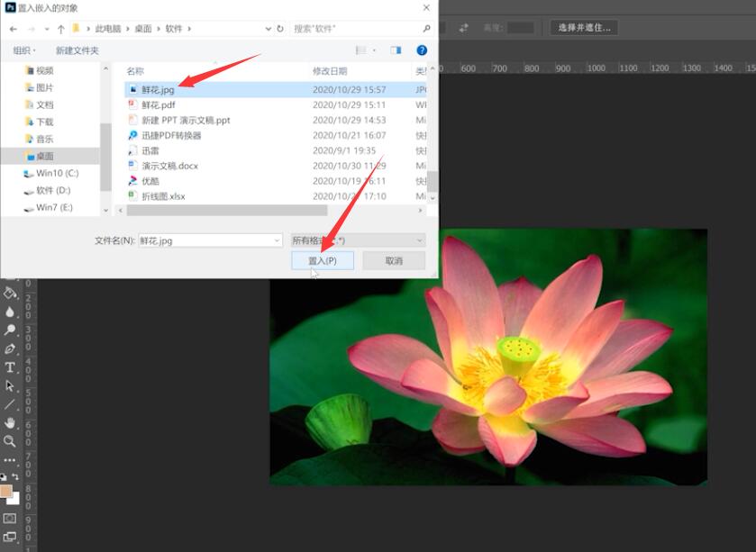756x552 pixels.
Task: Toggle Quick Mask mode
Action: tap(10, 519)
